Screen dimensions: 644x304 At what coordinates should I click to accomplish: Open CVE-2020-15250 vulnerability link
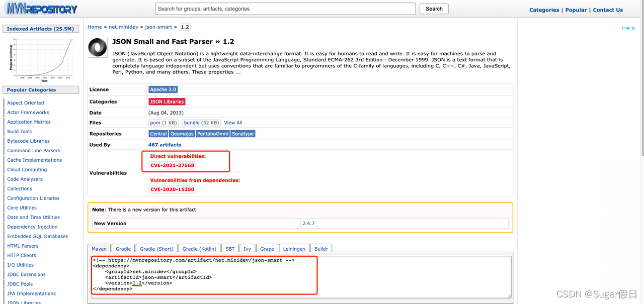click(172, 189)
